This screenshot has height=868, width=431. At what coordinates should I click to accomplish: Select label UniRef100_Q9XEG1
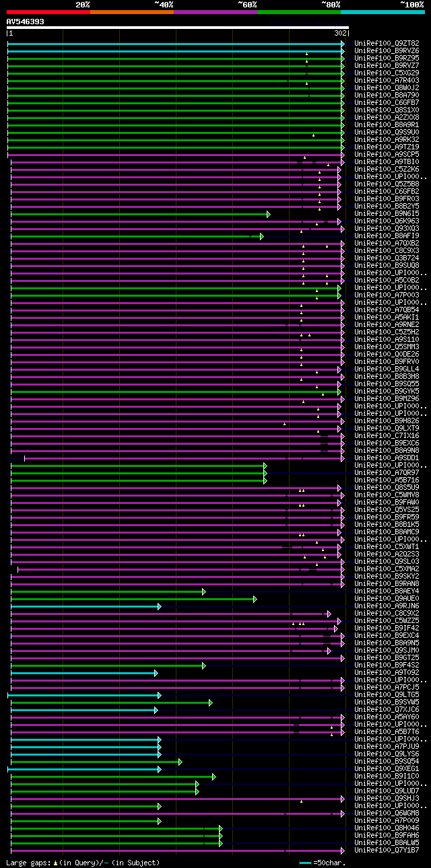(387, 768)
